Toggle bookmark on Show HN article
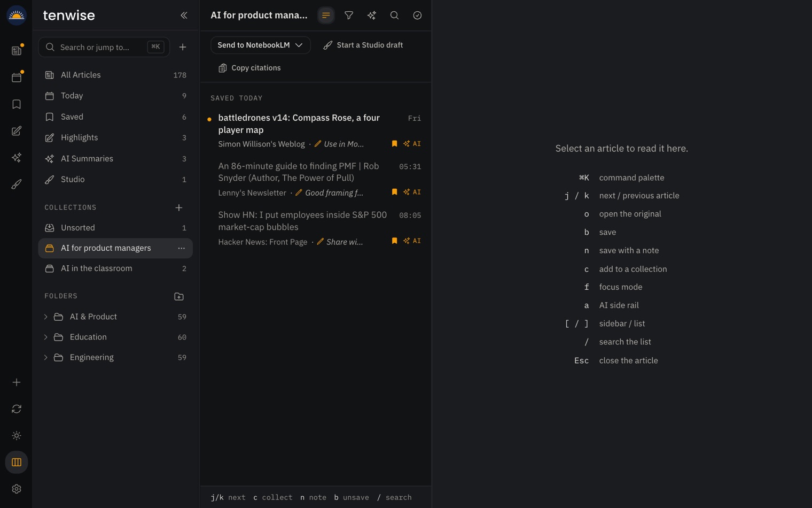 [x=394, y=241]
